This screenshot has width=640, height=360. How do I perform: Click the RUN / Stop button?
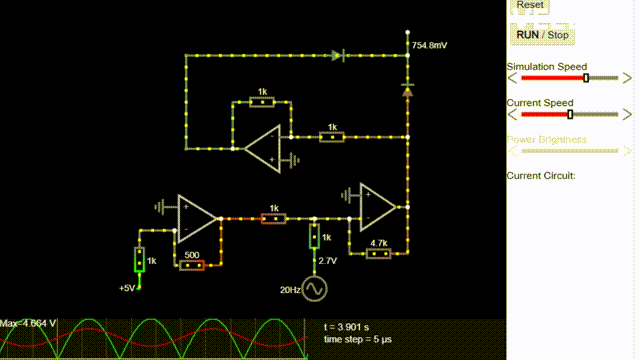pyautogui.click(x=542, y=35)
